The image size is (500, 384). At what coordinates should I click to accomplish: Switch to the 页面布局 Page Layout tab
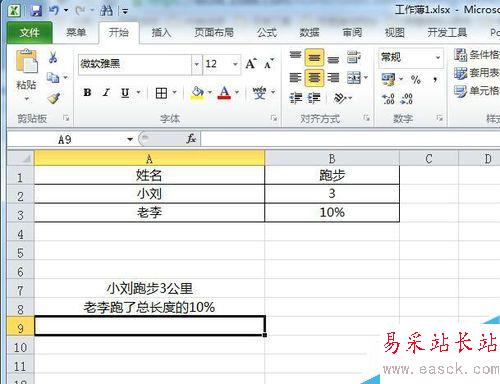click(214, 33)
